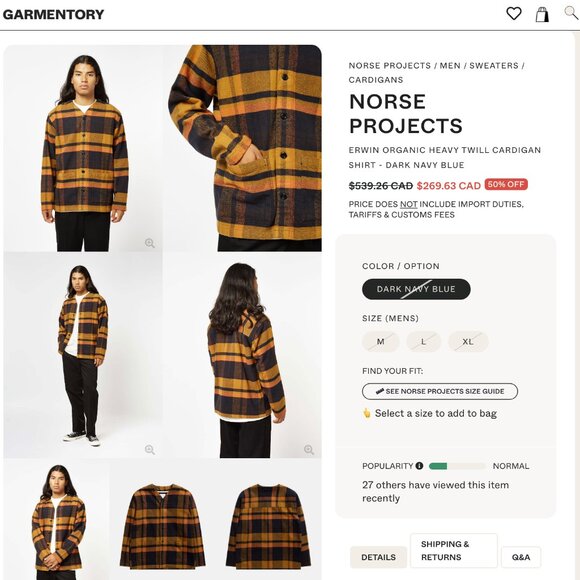The width and height of the screenshot is (580, 580).
Task: Open the wishlist heart icon
Action: 513,14
